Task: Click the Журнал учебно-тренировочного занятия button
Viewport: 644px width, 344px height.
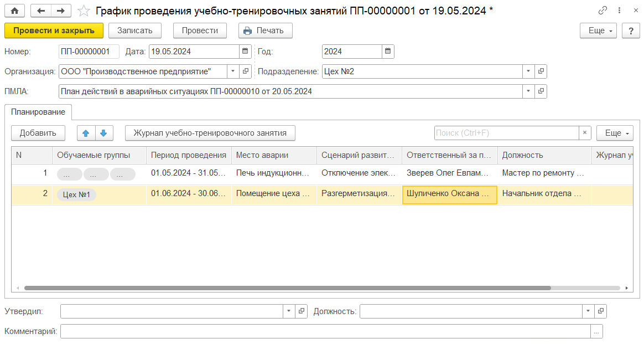Action: click(x=210, y=133)
